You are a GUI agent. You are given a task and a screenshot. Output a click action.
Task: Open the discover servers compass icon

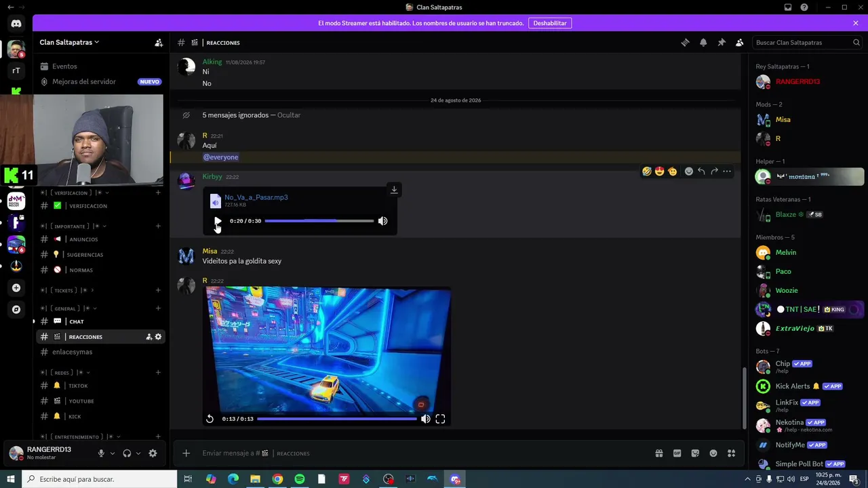pyautogui.click(x=16, y=309)
